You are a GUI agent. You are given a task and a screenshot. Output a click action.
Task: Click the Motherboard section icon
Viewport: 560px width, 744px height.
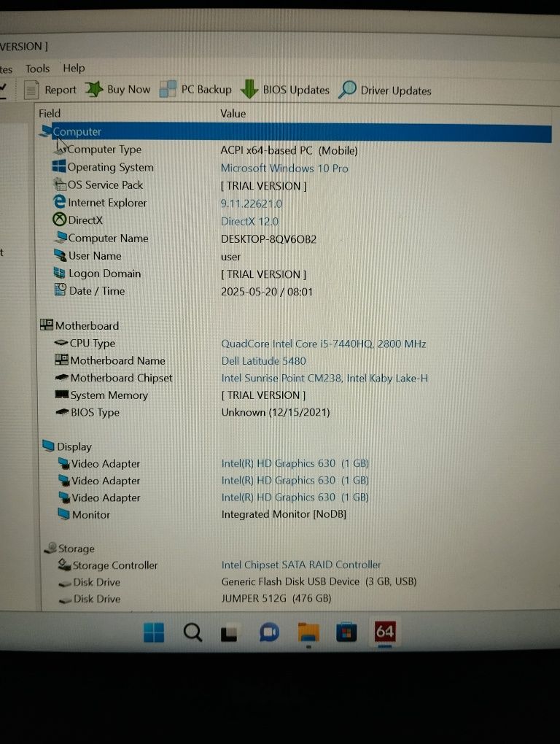[47, 325]
